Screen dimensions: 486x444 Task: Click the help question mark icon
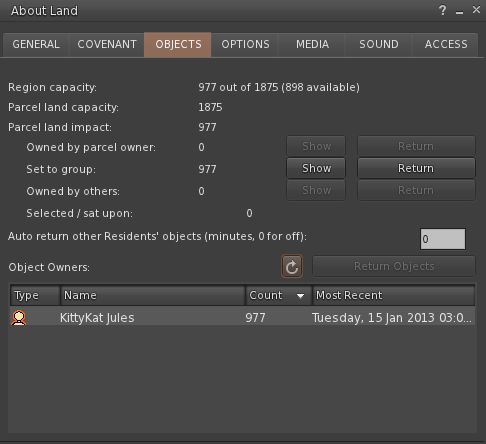(x=442, y=10)
